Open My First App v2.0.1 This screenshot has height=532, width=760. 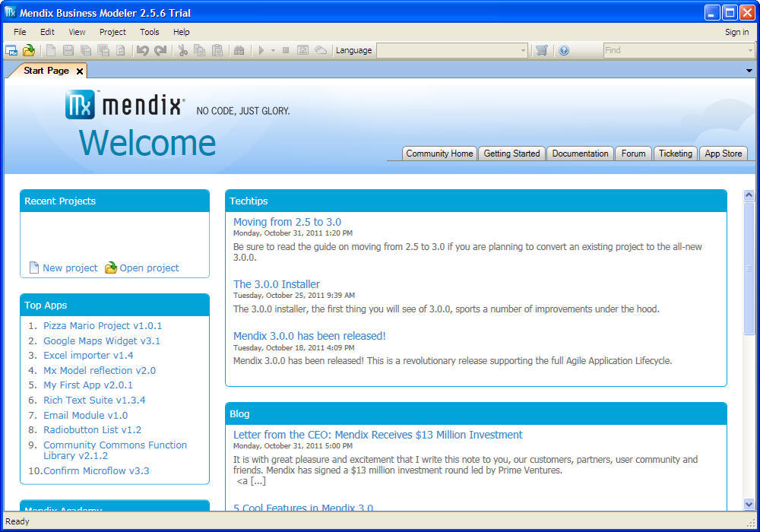click(88, 385)
